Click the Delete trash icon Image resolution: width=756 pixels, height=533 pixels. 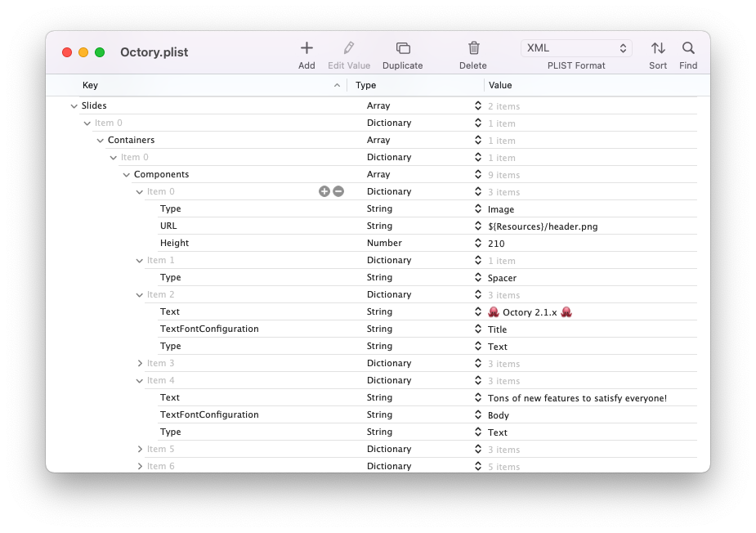473,47
